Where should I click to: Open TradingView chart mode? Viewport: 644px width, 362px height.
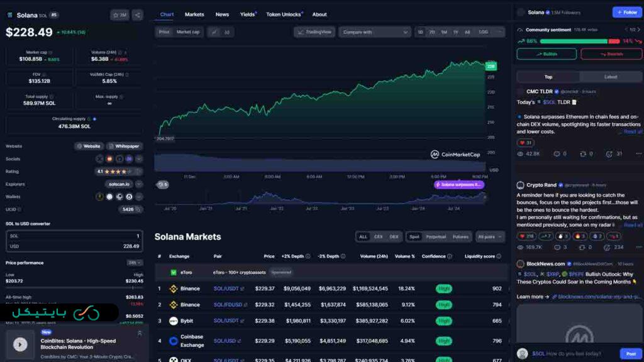(314, 32)
